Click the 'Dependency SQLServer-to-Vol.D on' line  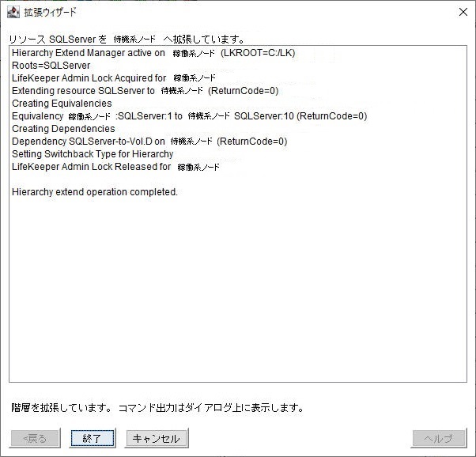coord(149,142)
